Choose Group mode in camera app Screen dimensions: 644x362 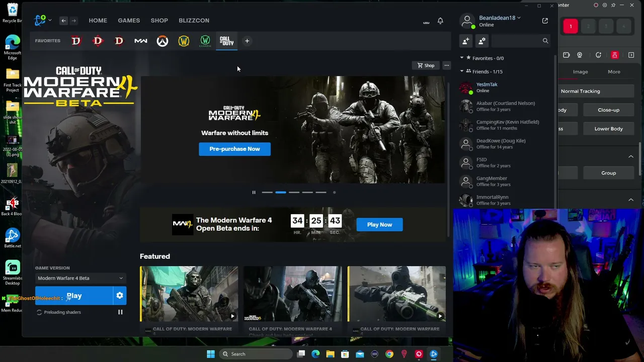click(609, 173)
